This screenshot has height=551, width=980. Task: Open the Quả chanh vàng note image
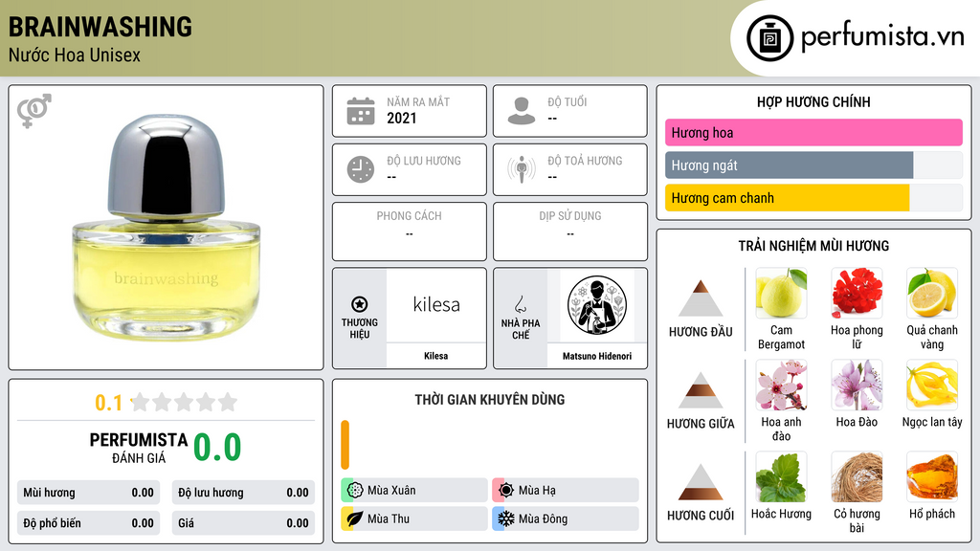[x=932, y=293]
